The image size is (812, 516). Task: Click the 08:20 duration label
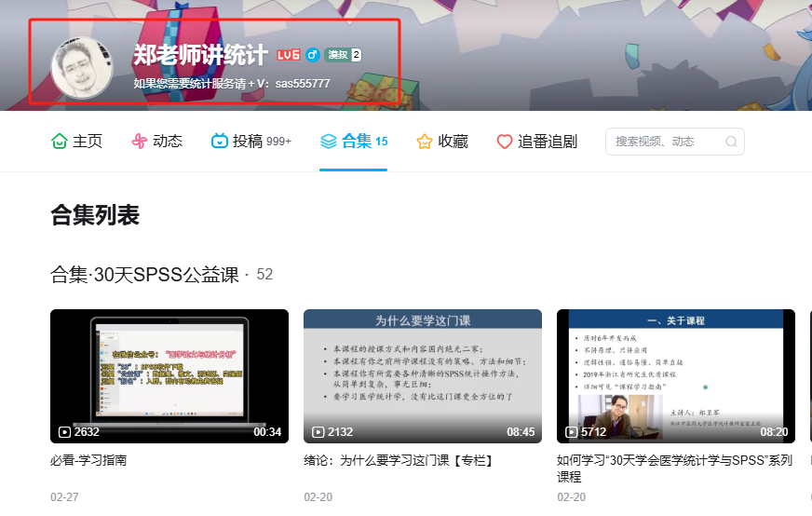click(x=774, y=432)
